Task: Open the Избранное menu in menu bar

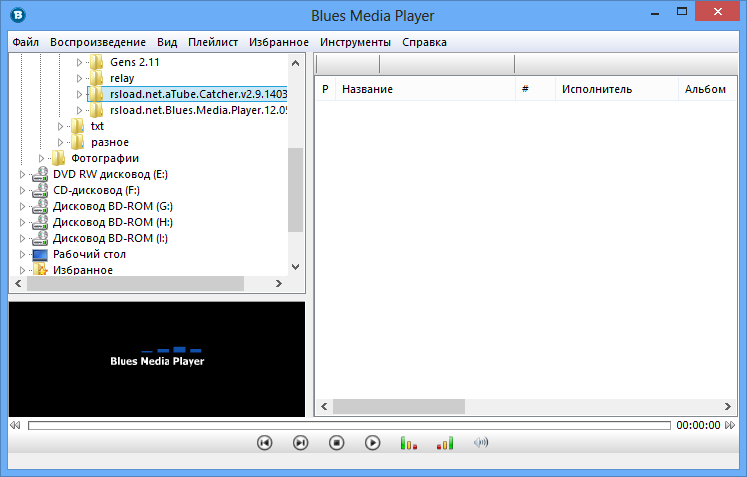Action: coord(279,42)
